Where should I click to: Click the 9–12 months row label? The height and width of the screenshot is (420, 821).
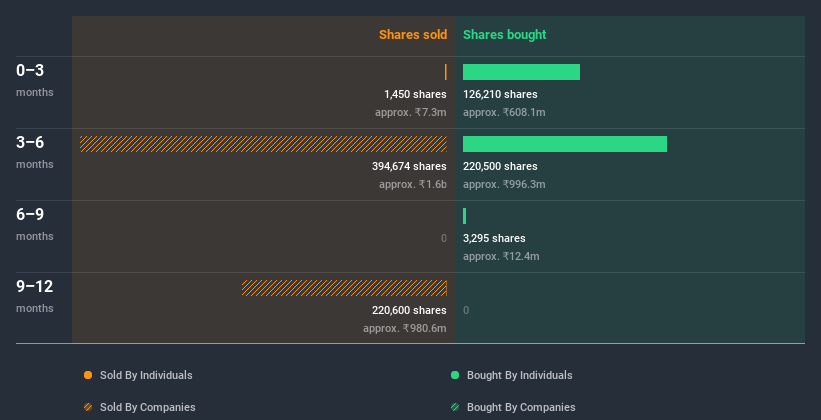[x=35, y=296]
